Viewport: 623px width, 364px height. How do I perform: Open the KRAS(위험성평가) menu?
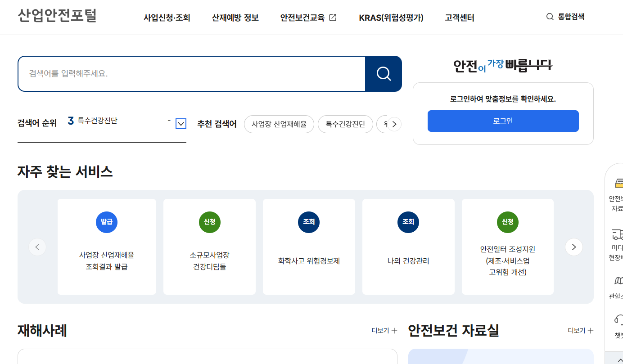pyautogui.click(x=391, y=18)
